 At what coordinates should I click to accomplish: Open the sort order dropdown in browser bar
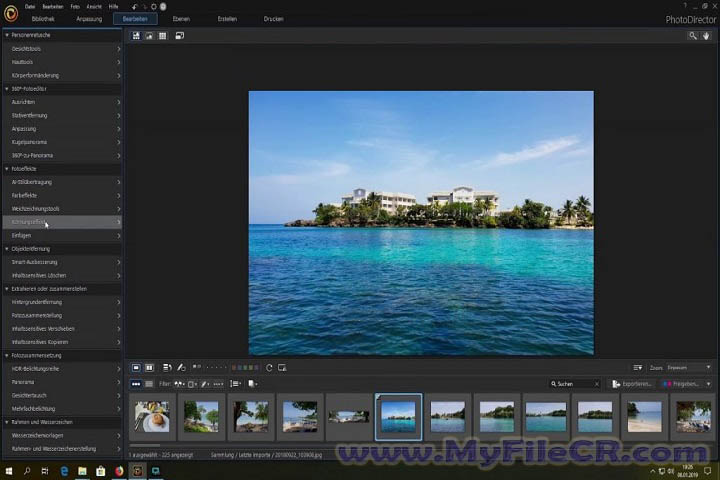tap(236, 384)
